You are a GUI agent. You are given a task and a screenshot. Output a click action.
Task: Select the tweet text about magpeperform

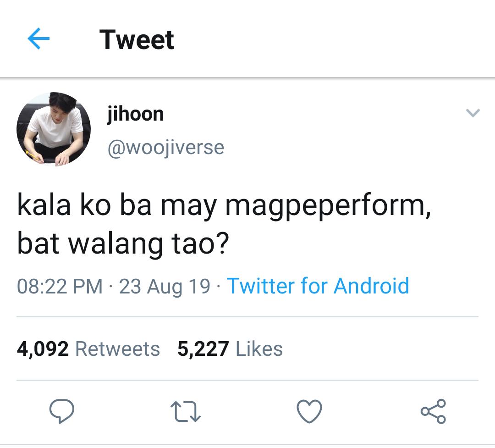tap(224, 225)
